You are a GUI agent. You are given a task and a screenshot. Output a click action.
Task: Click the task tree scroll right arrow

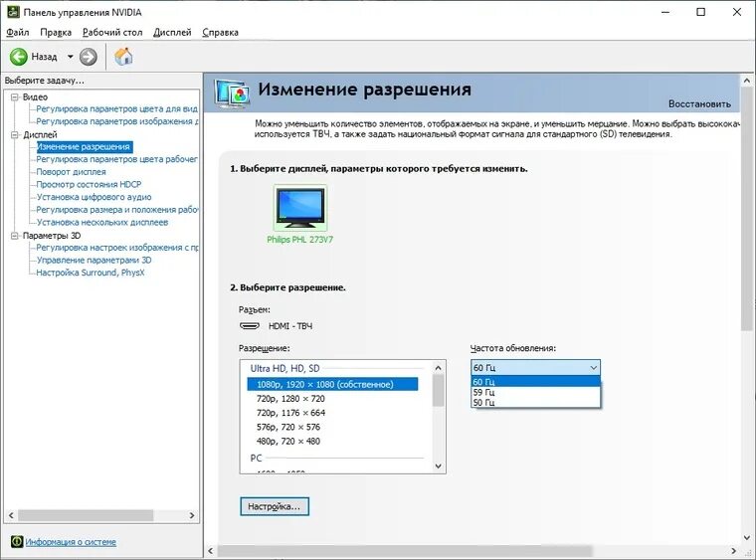[x=192, y=515]
